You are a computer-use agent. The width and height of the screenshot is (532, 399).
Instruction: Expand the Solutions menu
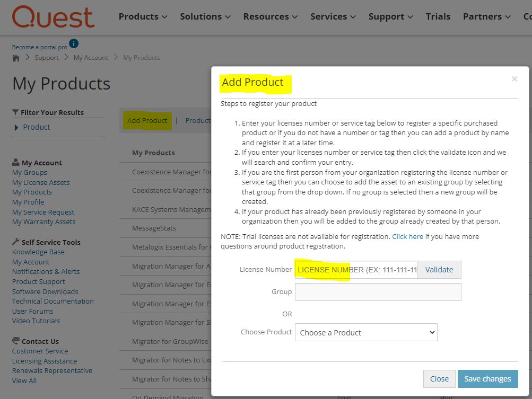(x=205, y=17)
